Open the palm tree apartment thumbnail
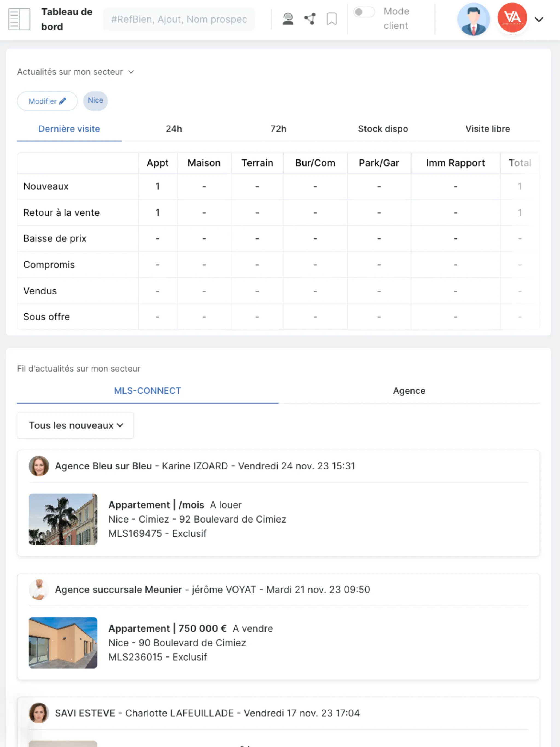 (x=63, y=519)
